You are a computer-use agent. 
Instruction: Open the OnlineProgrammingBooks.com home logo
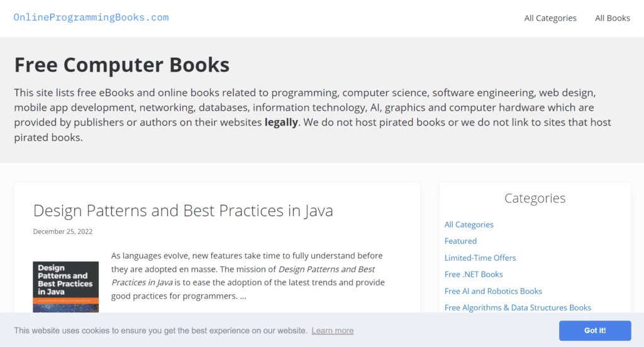point(91,18)
